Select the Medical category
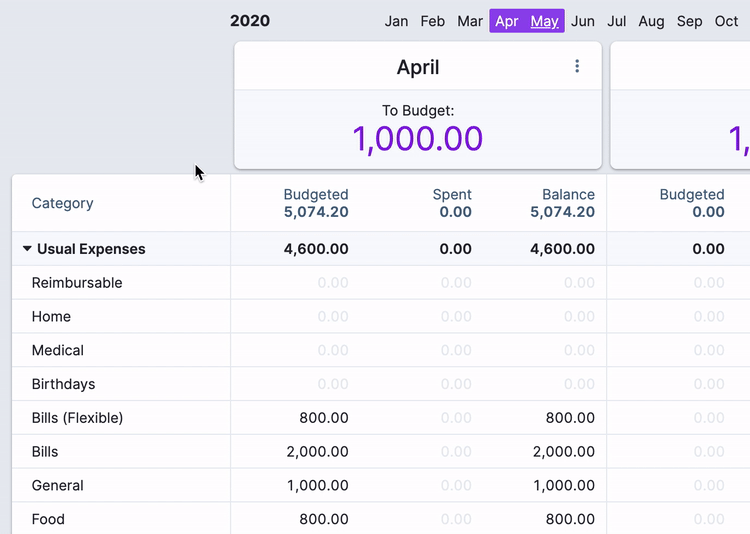The image size is (750, 534). pos(57,350)
